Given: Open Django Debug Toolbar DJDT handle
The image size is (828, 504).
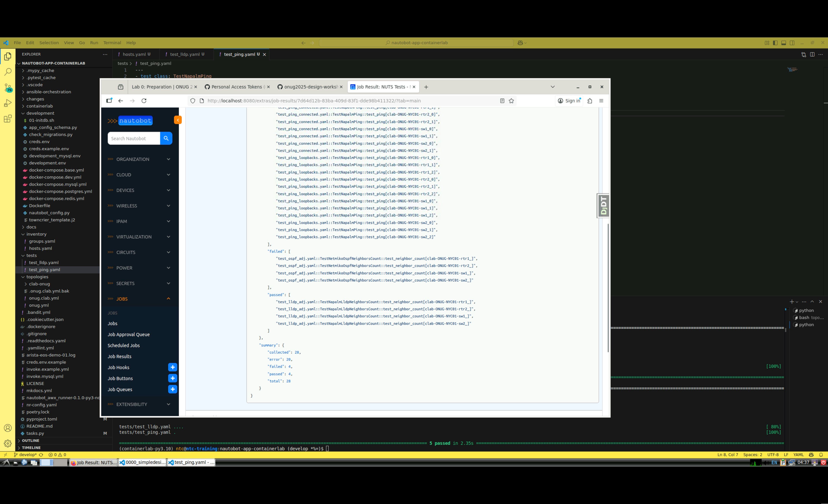Looking at the screenshot, I should [x=603, y=206].
